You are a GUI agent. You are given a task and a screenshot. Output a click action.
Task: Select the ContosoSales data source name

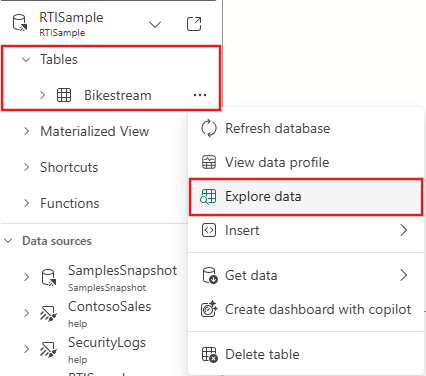click(x=109, y=306)
